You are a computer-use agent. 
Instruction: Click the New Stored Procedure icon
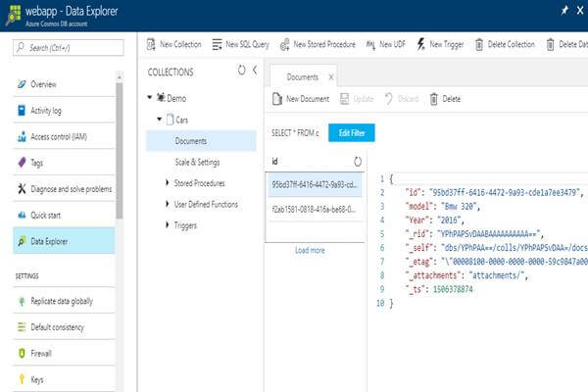(x=284, y=44)
